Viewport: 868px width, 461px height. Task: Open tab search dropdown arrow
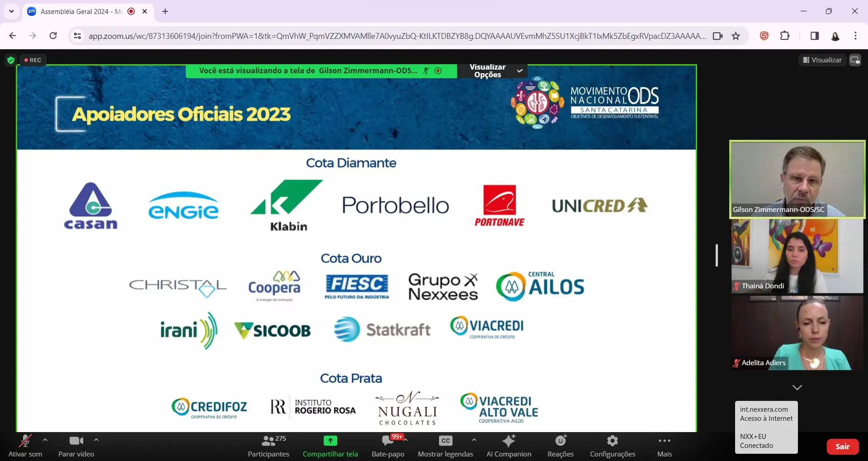click(11, 11)
